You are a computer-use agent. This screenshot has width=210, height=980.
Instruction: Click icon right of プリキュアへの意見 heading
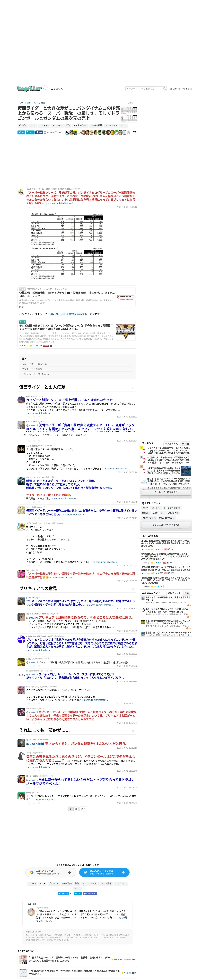(x=133, y=589)
